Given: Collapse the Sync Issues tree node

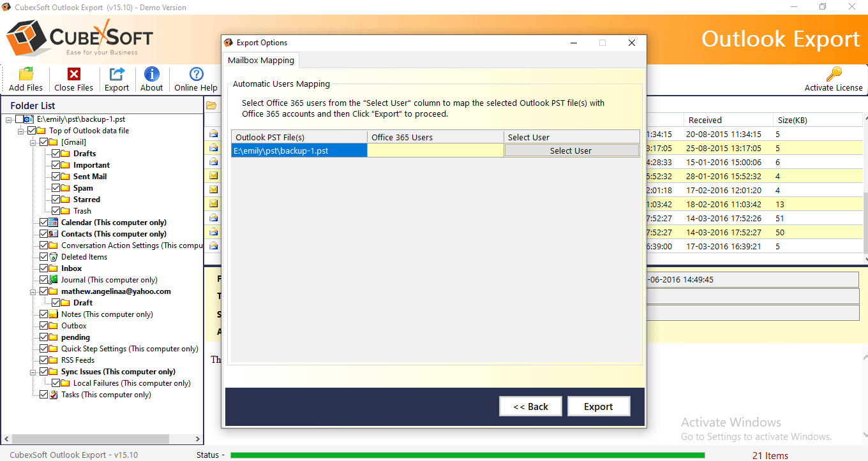Looking at the screenshot, I should tap(33, 372).
